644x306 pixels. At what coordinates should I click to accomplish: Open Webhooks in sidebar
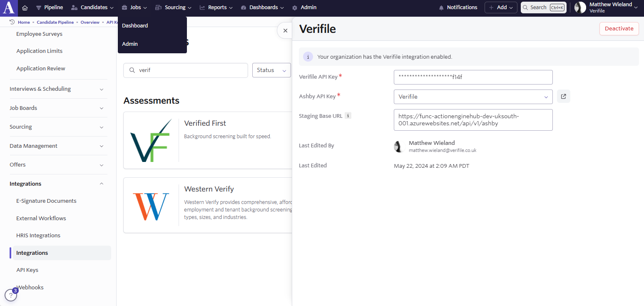(30, 288)
